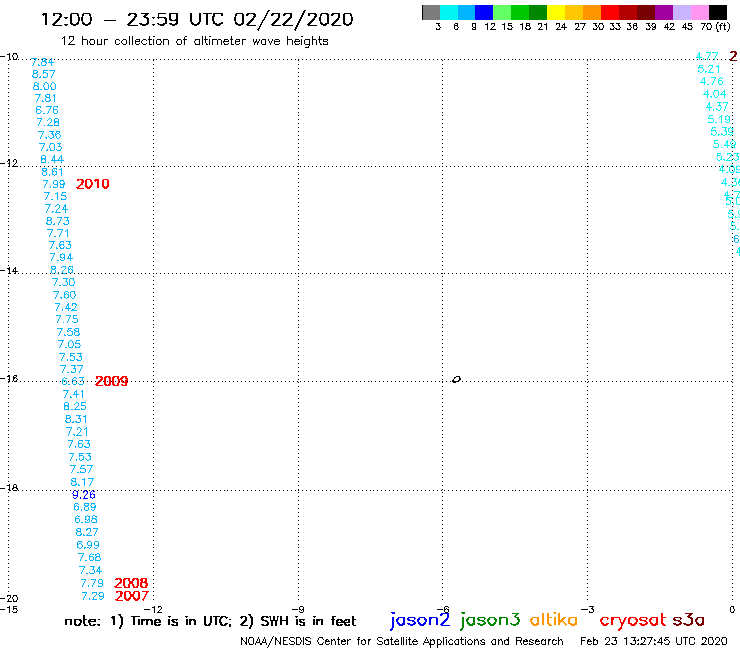Click the '12 hour collection of altimeter wave heights' subtitle

point(194,42)
